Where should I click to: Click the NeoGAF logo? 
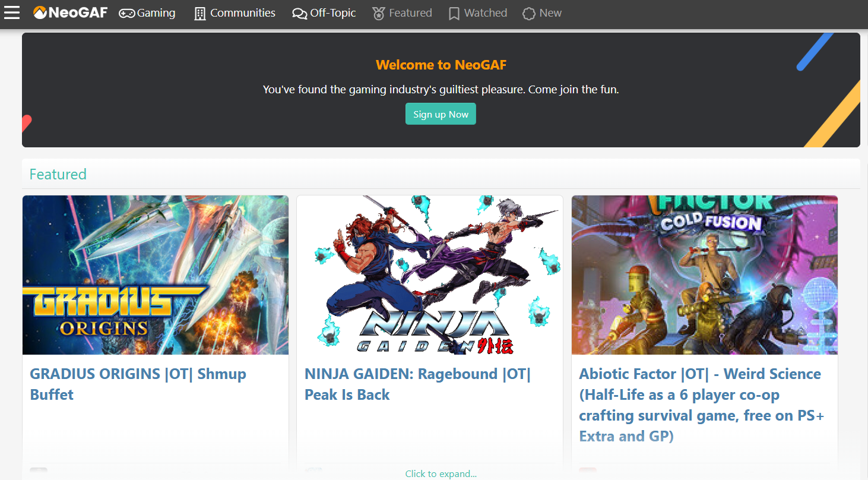coord(70,12)
